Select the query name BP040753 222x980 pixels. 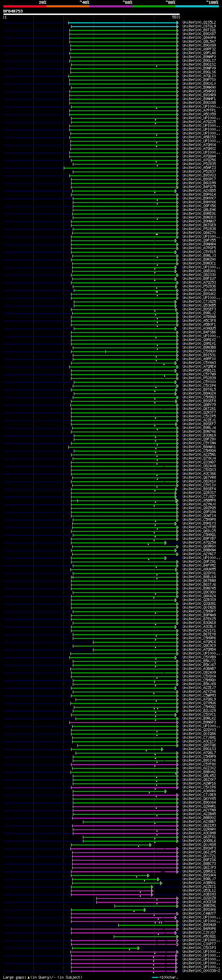pyautogui.click(x=13, y=11)
